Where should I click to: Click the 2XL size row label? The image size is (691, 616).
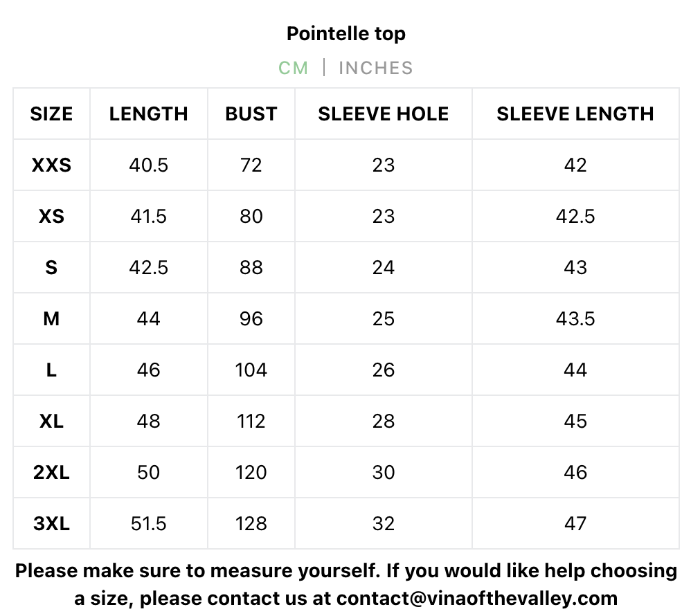pos(51,473)
